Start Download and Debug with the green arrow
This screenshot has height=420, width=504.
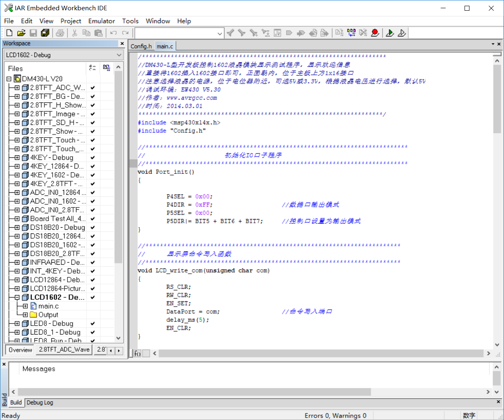[x=390, y=33]
